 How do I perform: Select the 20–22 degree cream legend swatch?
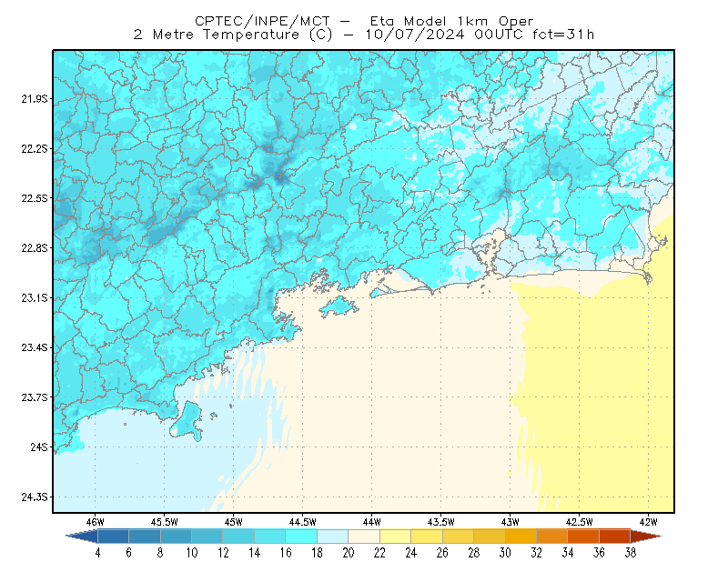coord(364,537)
